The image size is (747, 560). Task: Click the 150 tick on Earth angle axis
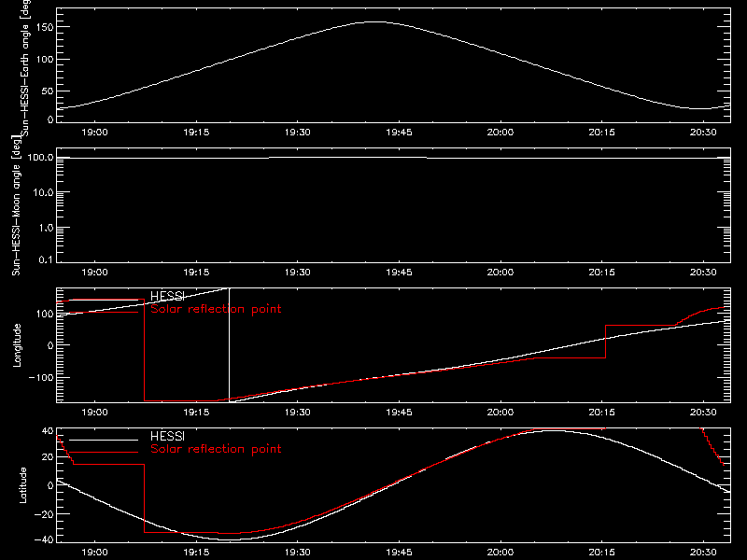point(45,27)
